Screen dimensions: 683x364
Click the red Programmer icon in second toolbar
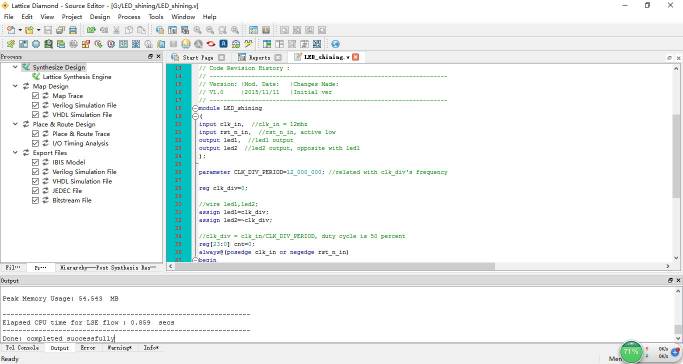211,44
